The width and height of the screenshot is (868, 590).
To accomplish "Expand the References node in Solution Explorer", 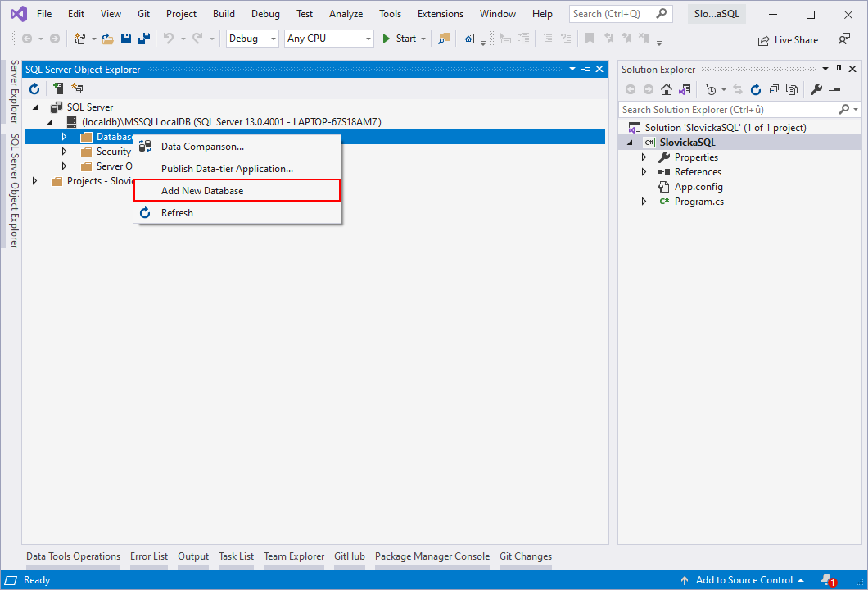I will coord(644,172).
